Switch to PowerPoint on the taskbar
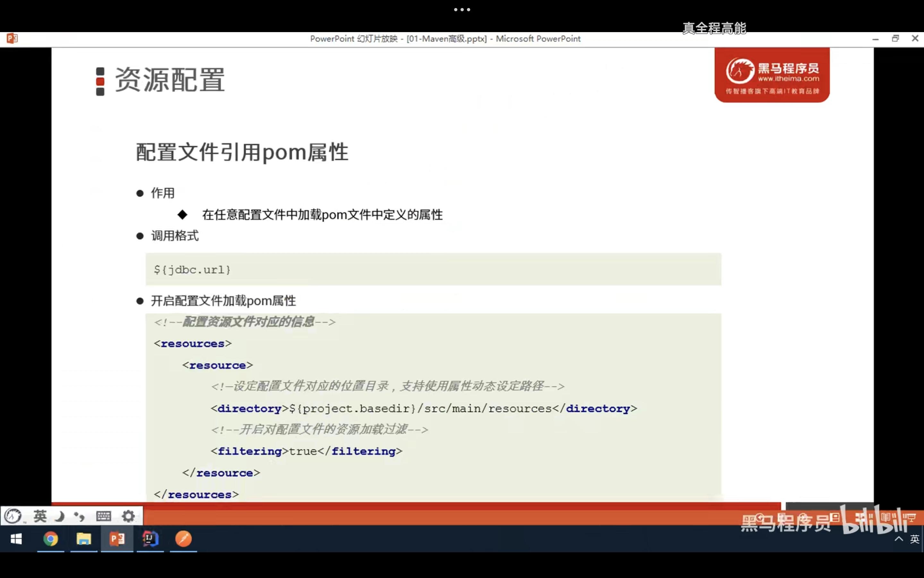 coord(117,539)
